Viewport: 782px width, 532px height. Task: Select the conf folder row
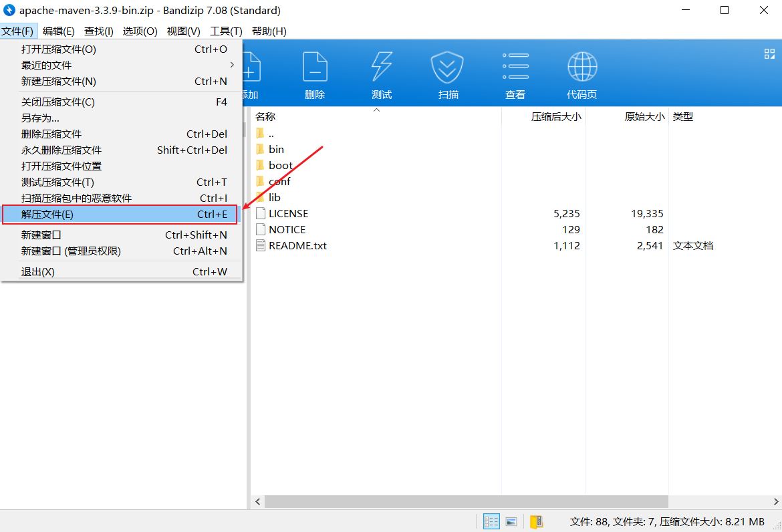pos(516,182)
